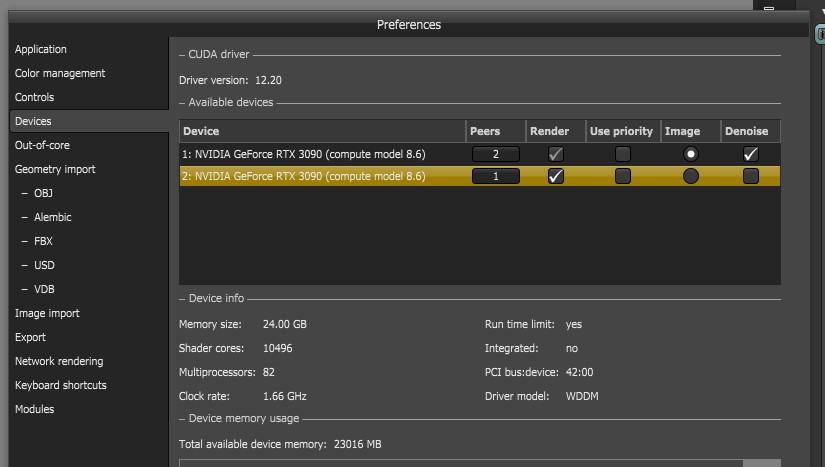
Task: Click the Device column header
Action: 322,131
